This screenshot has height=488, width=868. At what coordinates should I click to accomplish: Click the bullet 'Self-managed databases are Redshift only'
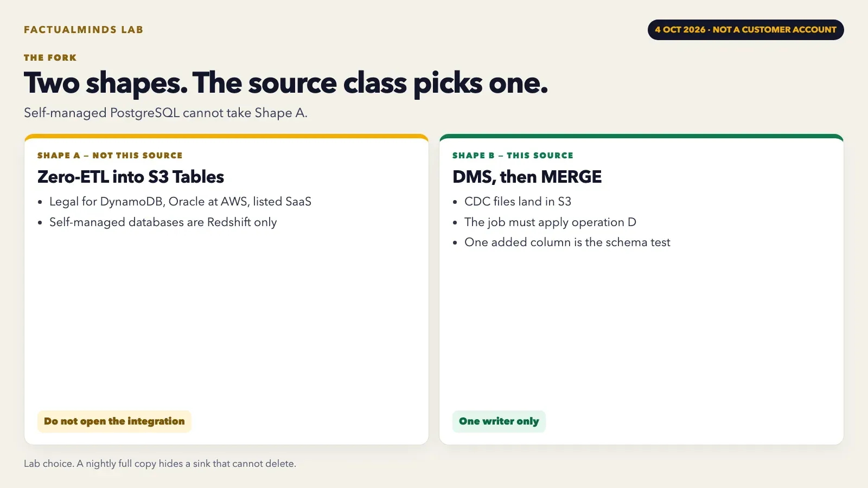point(163,222)
